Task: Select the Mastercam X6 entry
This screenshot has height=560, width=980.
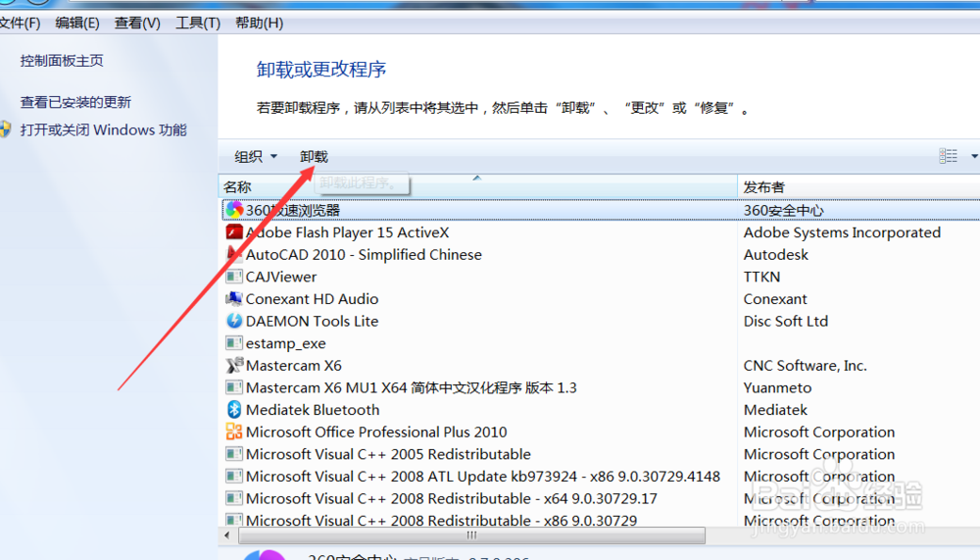Action: tap(294, 366)
